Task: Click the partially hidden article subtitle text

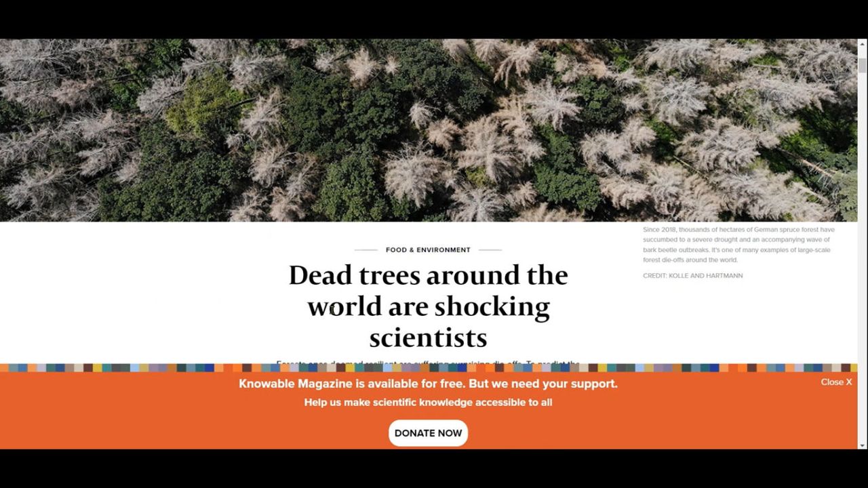Action: [x=428, y=363]
